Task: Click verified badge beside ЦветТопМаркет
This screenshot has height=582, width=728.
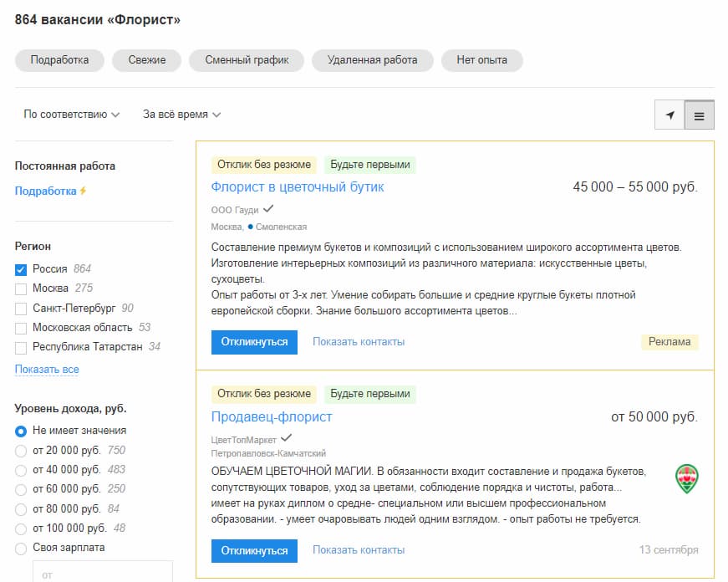Action: [287, 436]
